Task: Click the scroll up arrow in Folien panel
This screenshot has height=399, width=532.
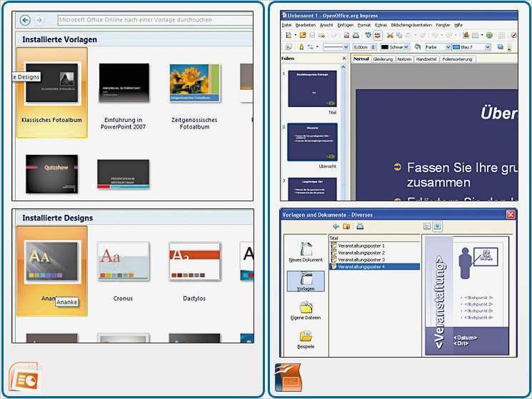Action: point(343,67)
